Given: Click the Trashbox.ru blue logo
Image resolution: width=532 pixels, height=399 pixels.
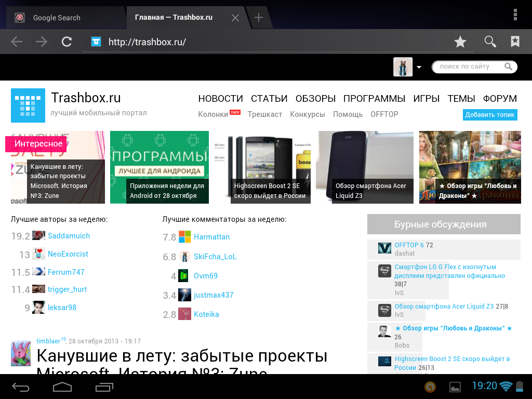Looking at the screenshot, I should 28,105.
